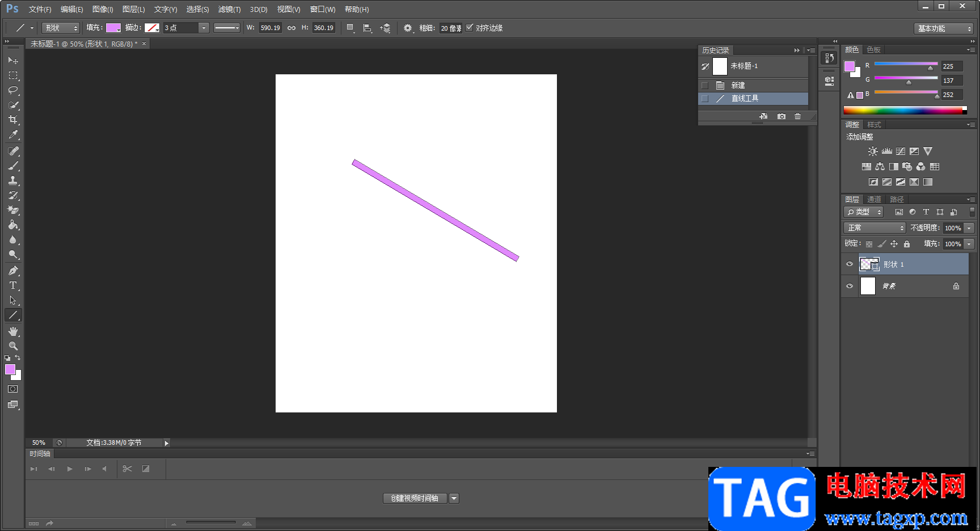Select the Dodge tool
Screen dimensions: 980x531
coord(13,254)
